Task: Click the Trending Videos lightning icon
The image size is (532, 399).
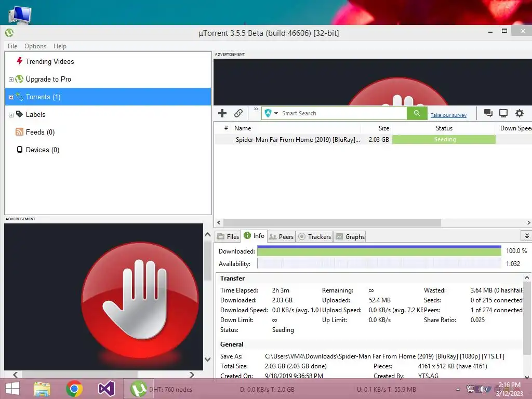Action: point(20,61)
